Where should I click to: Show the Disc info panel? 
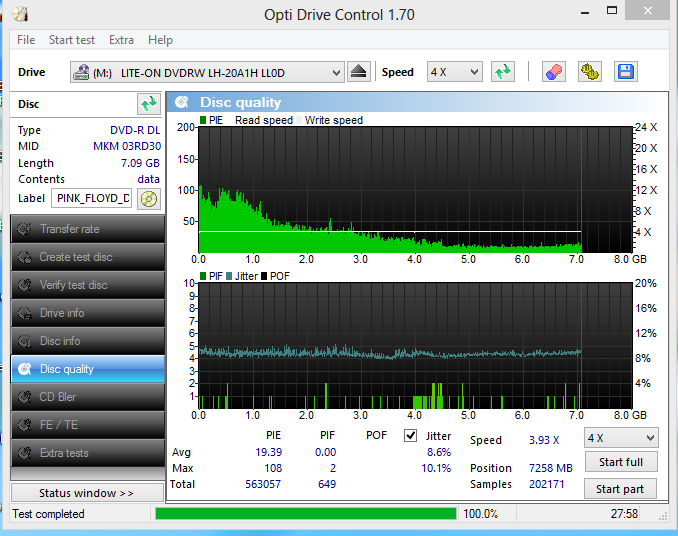[88, 341]
